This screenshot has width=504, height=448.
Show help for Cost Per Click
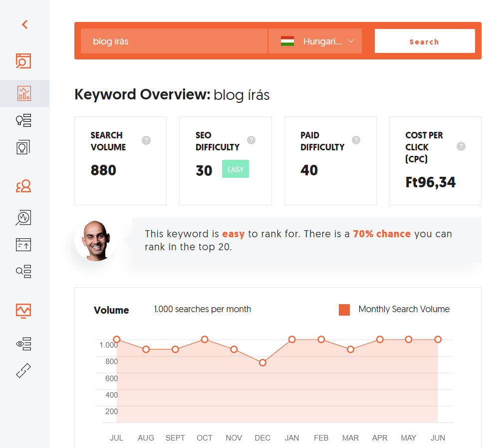(461, 146)
